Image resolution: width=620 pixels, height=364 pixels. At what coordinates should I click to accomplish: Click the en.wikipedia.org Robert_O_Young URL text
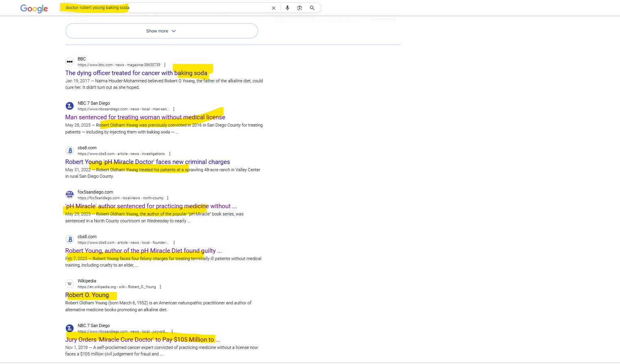tap(117, 287)
